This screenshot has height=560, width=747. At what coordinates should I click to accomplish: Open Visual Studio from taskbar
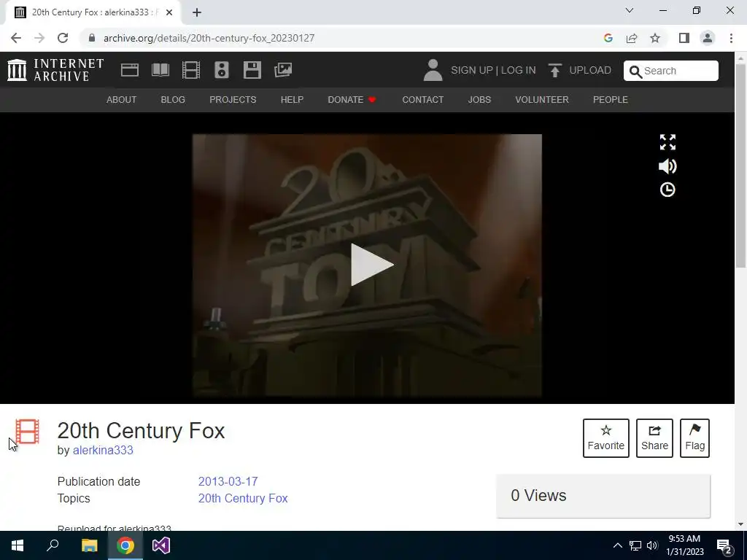coord(161,545)
